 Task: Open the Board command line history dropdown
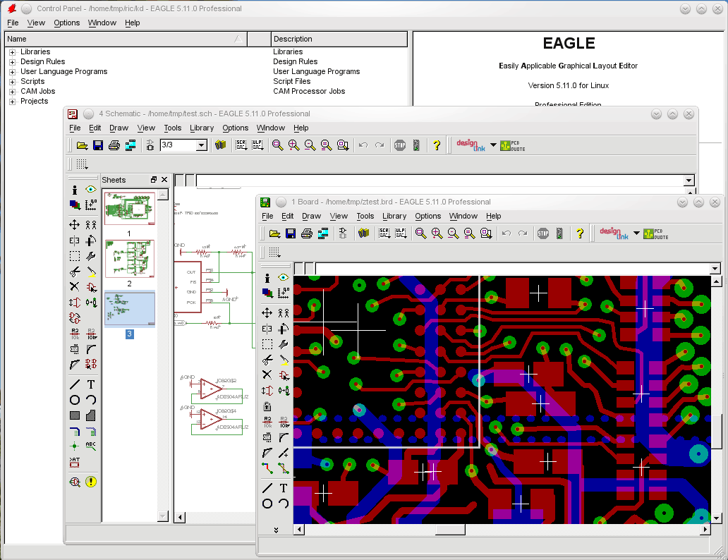coord(715,269)
